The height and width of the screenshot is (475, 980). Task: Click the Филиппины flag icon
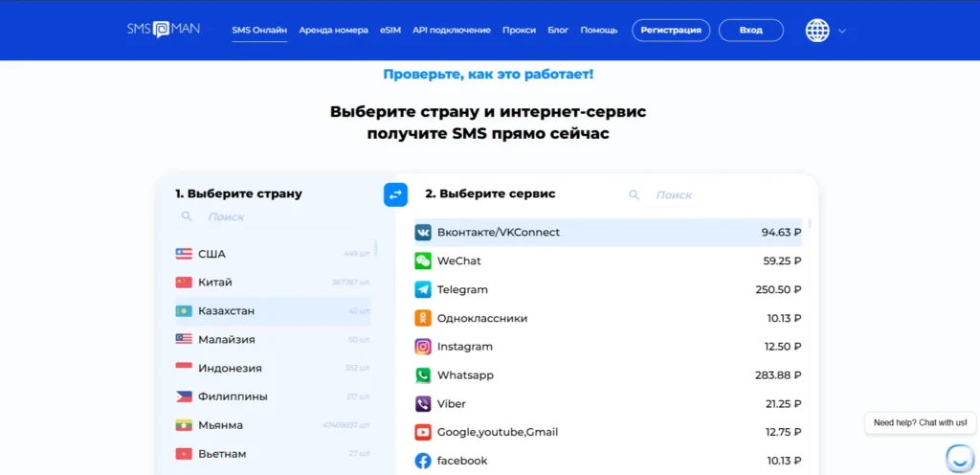click(184, 396)
